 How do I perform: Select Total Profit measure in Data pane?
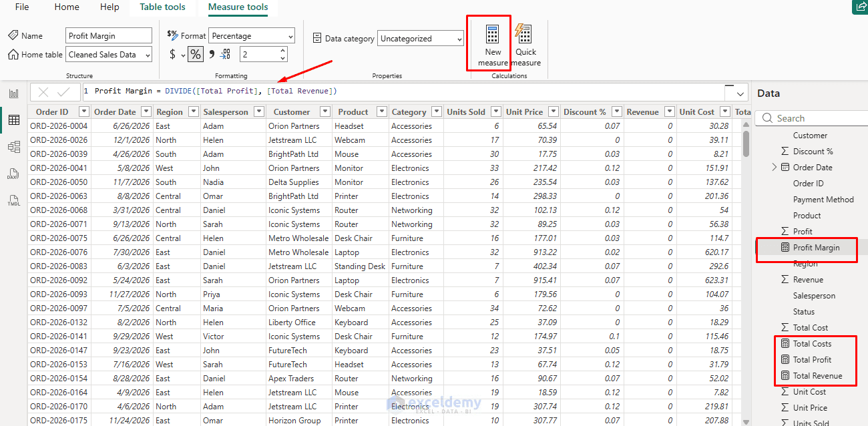coord(812,360)
